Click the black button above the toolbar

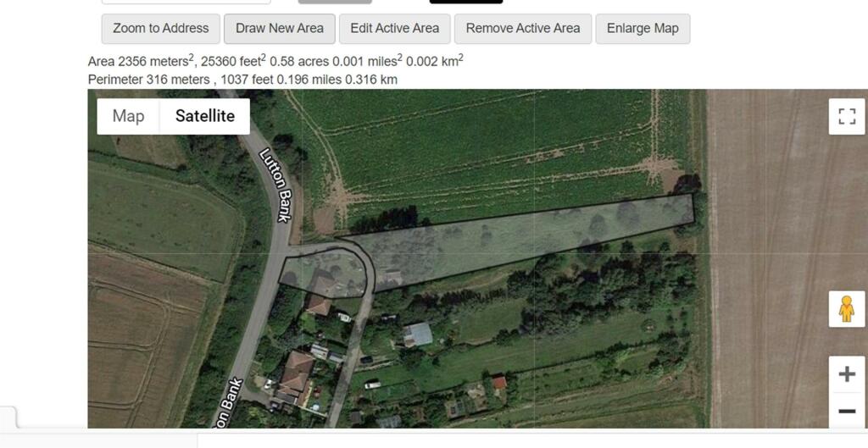(466, 2)
